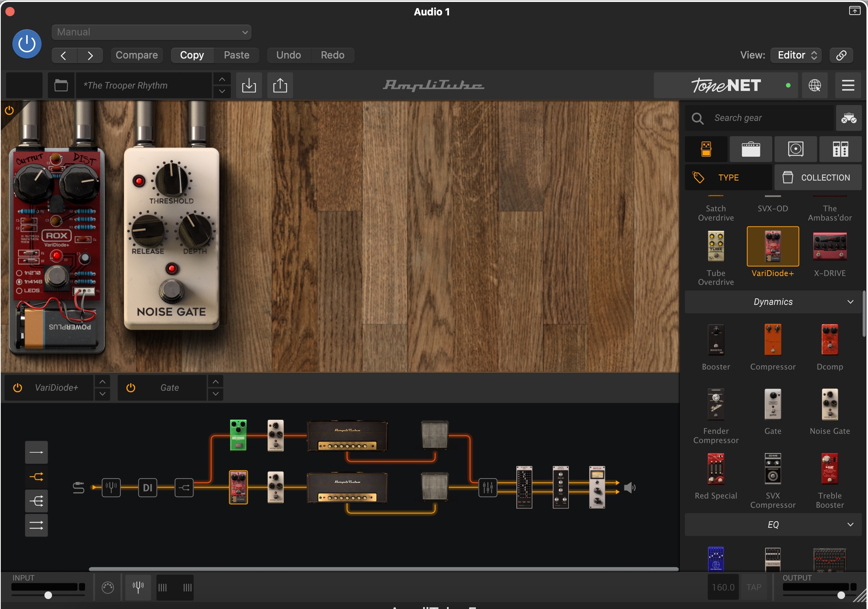Click the export share icon
The image size is (868, 609).
tap(280, 85)
